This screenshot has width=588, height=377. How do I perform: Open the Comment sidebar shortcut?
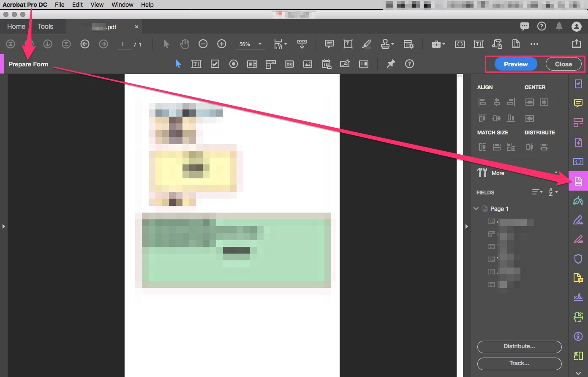[x=578, y=103]
